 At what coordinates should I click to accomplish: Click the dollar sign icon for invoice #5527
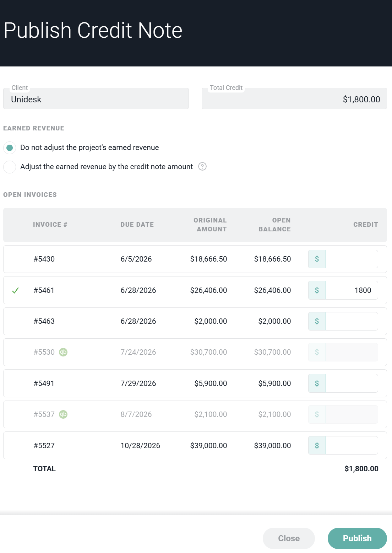point(317,446)
